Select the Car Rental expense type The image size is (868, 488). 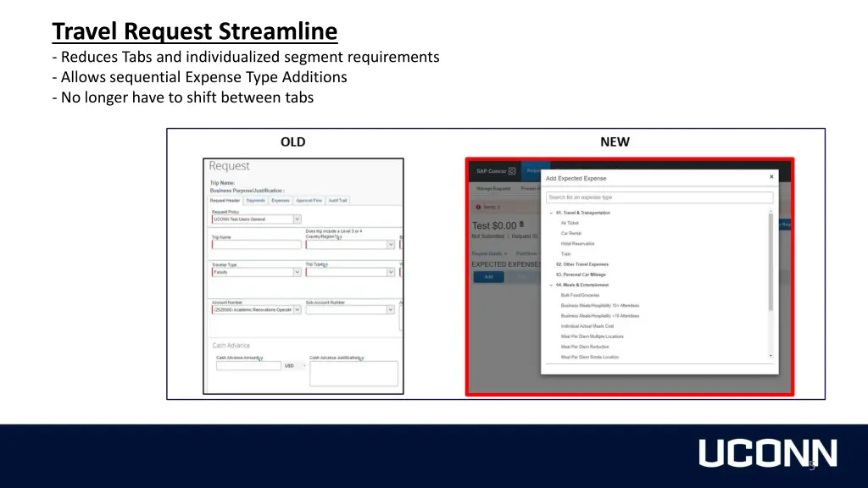coord(570,234)
